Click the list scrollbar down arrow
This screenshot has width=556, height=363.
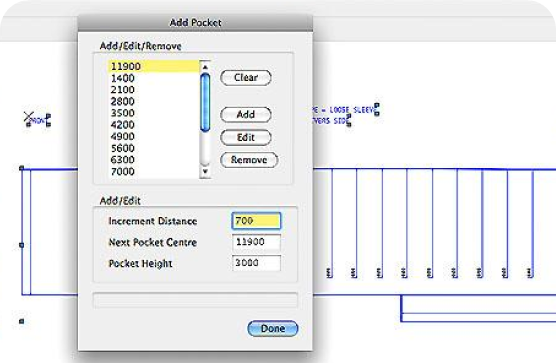click(205, 172)
